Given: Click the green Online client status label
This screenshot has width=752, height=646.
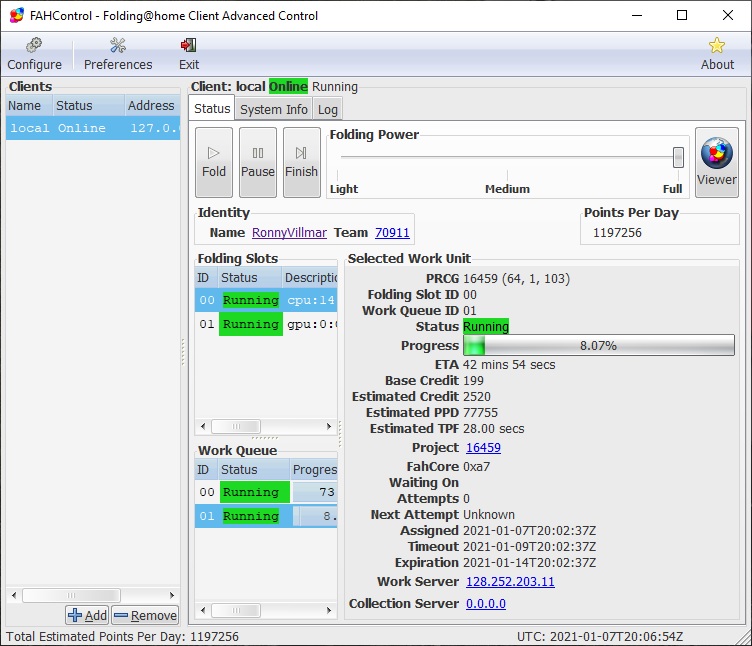Looking at the screenshot, I should click(x=288, y=86).
